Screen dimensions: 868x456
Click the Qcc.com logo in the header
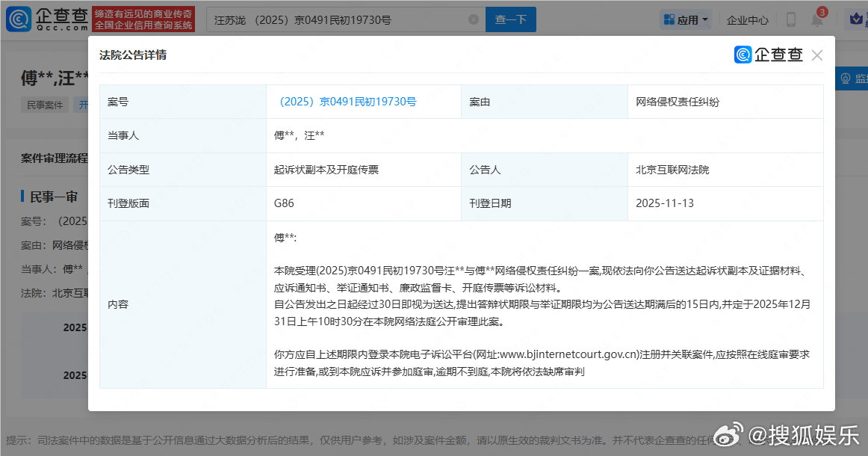point(47,19)
